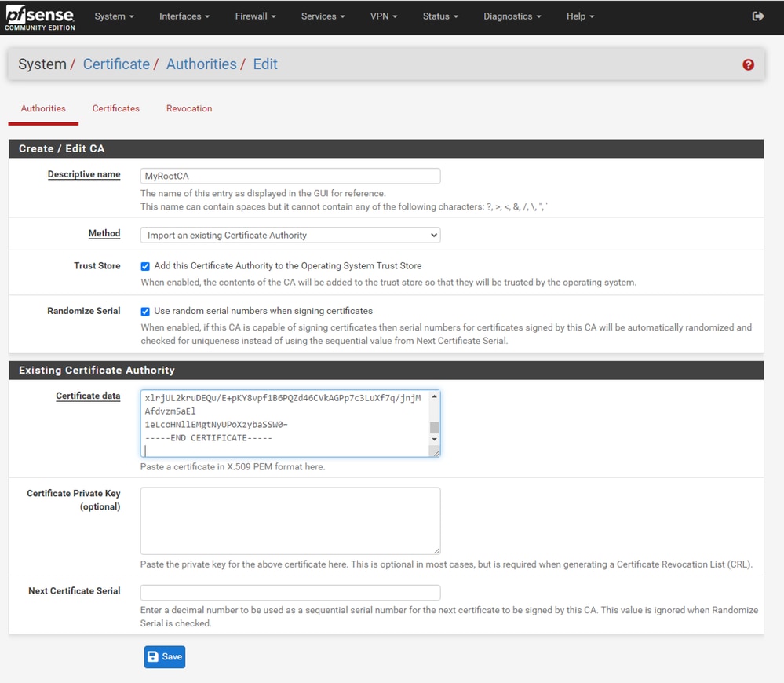The height and width of the screenshot is (683, 784).
Task: Expand the Diagnostics menu
Action: pos(512,16)
